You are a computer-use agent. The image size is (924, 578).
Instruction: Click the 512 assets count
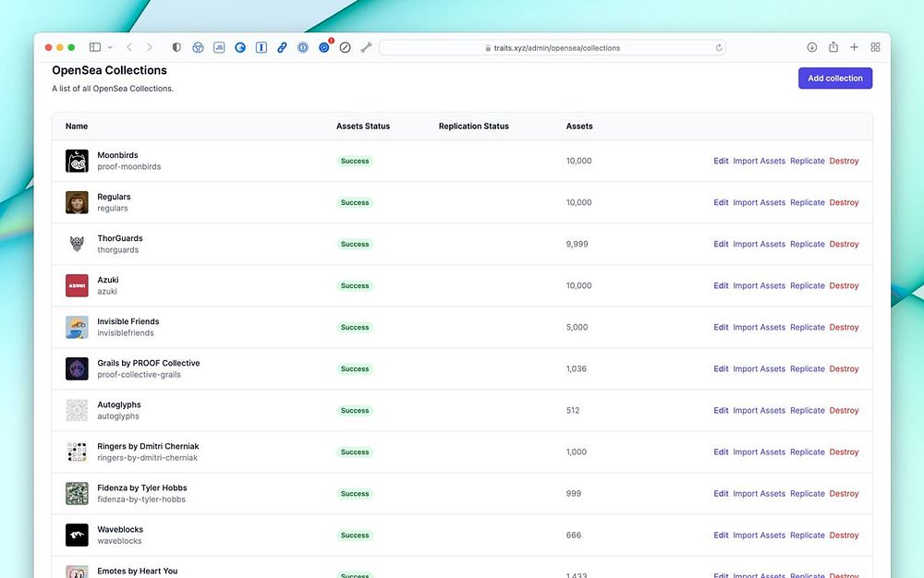coord(573,410)
